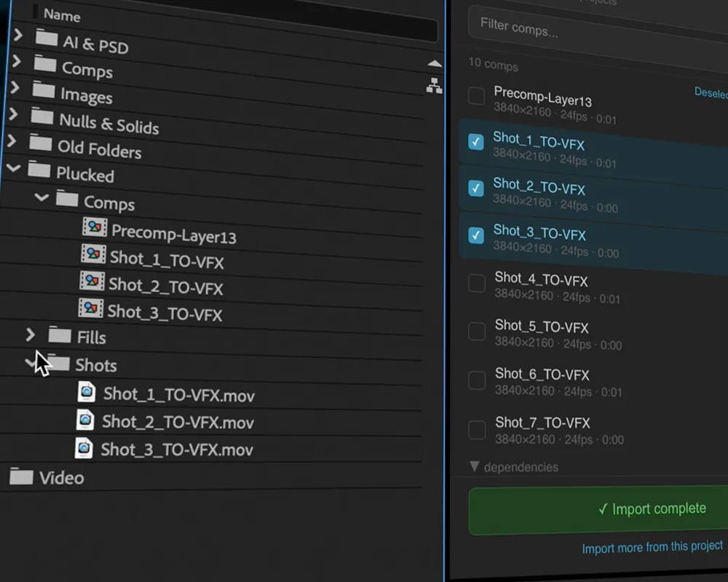
Task: Click the Import complete button
Action: [598, 510]
